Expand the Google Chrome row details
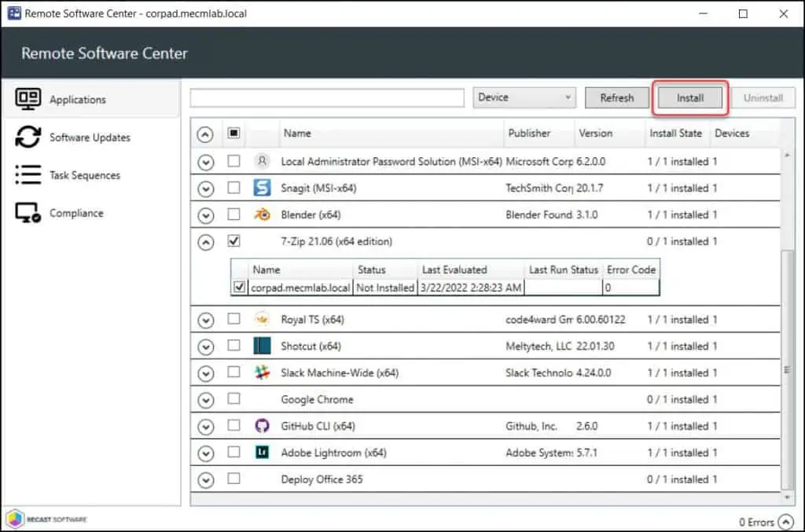Image resolution: width=805 pixels, height=532 pixels. click(205, 400)
